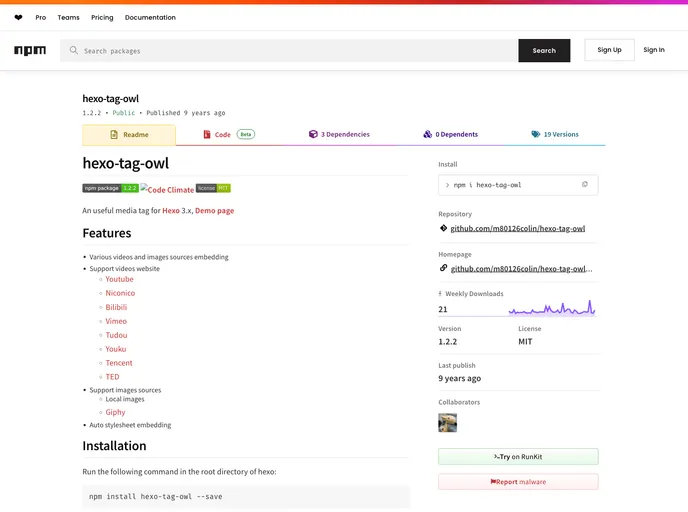Click the weekly downloads arrow icon

point(440,294)
